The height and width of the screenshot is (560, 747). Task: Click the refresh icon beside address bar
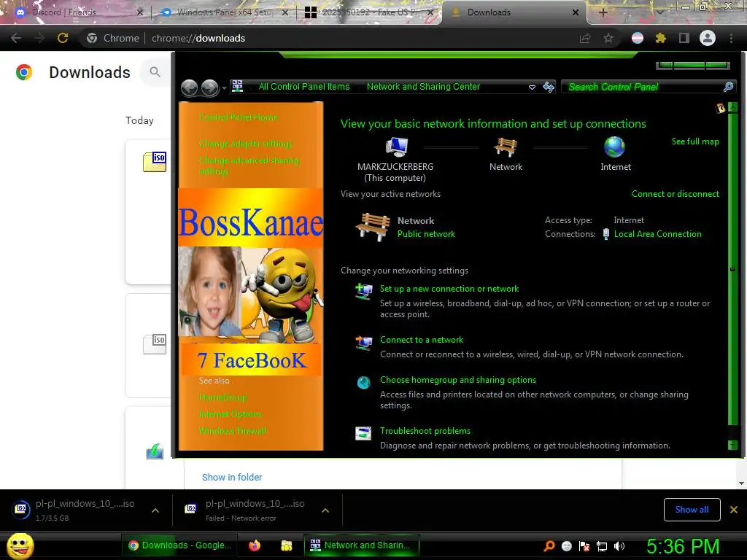tap(549, 87)
